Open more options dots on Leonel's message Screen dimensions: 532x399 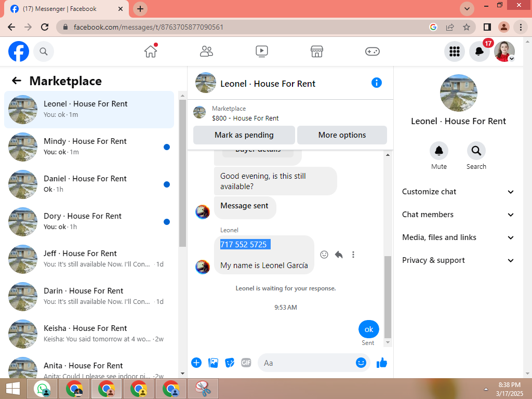353,255
